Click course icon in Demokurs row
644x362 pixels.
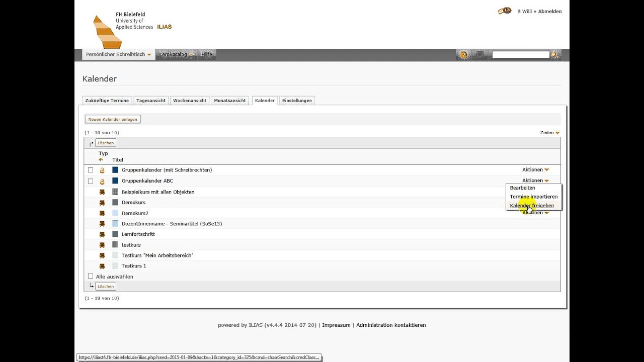point(102,203)
